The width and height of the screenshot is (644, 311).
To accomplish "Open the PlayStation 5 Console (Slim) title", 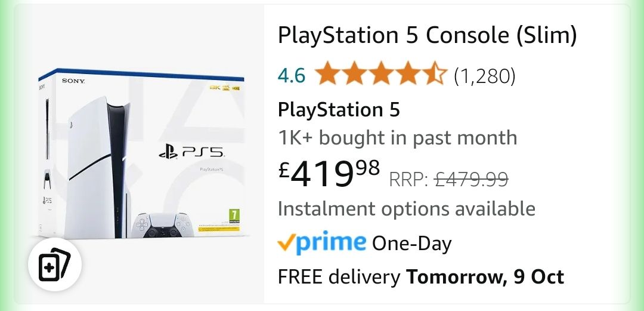I will coord(427,36).
